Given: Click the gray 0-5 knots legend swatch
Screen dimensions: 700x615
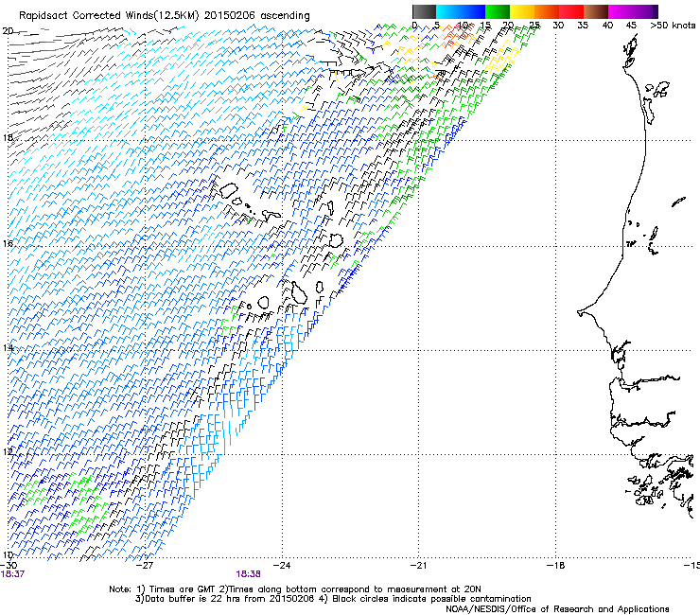Looking at the screenshot, I should click(424, 11).
